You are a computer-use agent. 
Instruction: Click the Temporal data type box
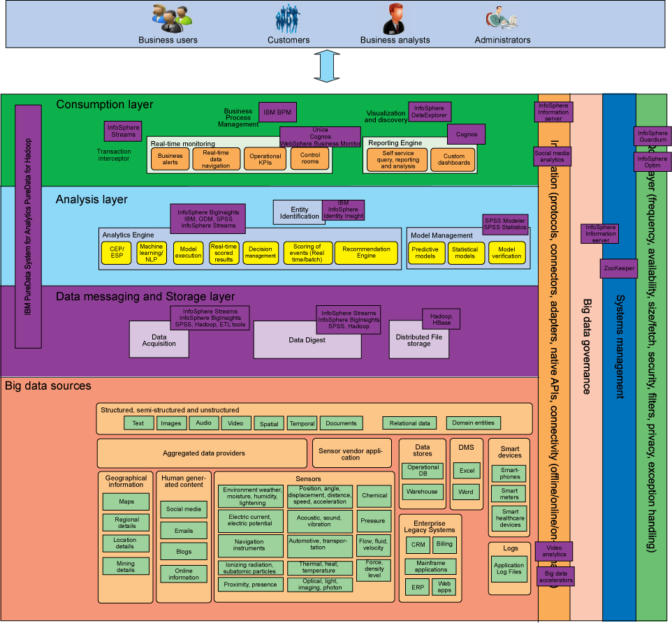[302, 423]
